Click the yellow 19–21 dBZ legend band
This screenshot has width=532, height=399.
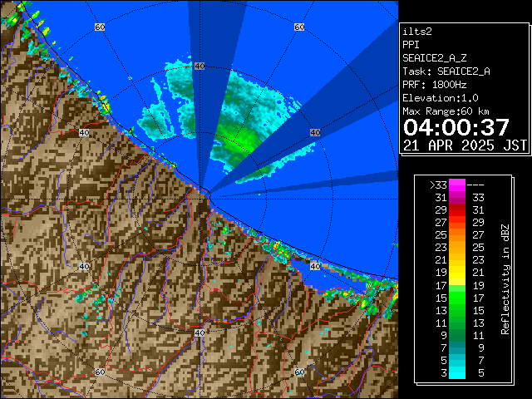click(457, 273)
